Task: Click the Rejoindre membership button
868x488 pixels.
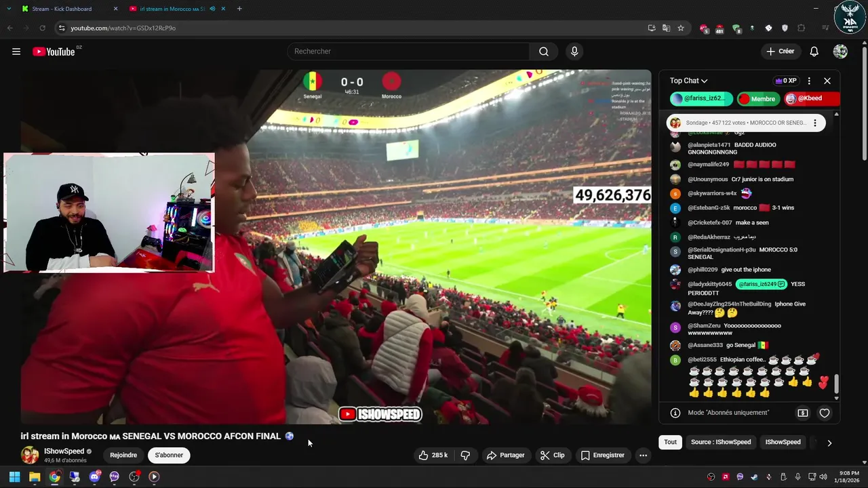Action: 123,455
